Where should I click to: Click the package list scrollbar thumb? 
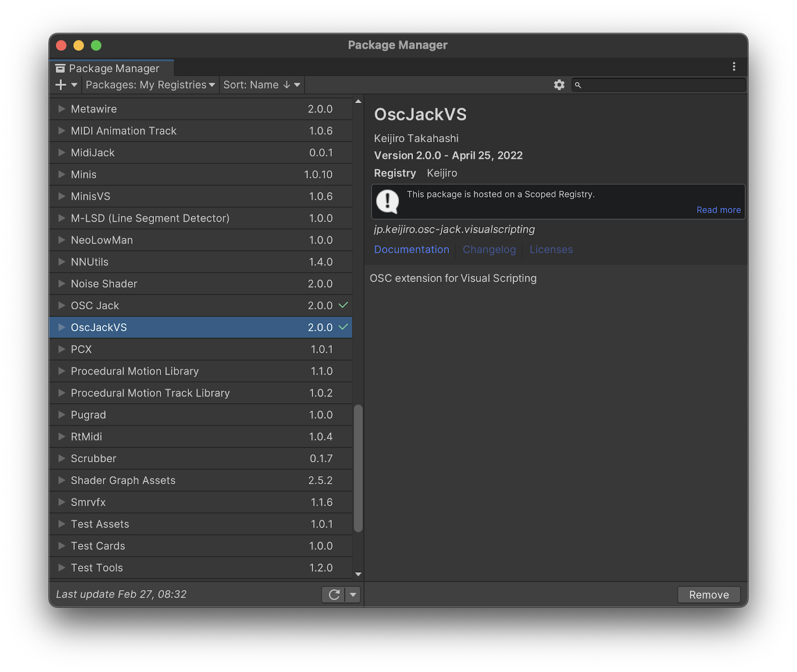[358, 468]
